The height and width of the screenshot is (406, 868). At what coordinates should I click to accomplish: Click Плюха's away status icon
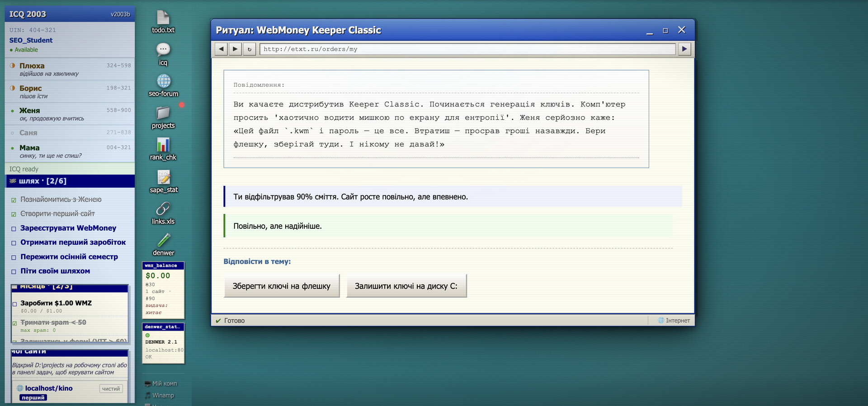[13, 66]
